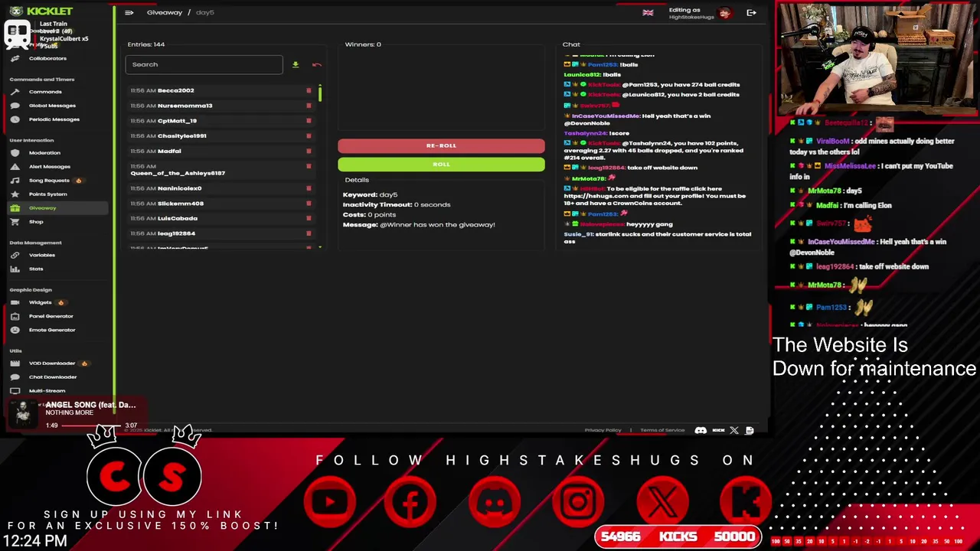Open the Emote Generator
This screenshot has height=551, width=980.
coord(52,330)
